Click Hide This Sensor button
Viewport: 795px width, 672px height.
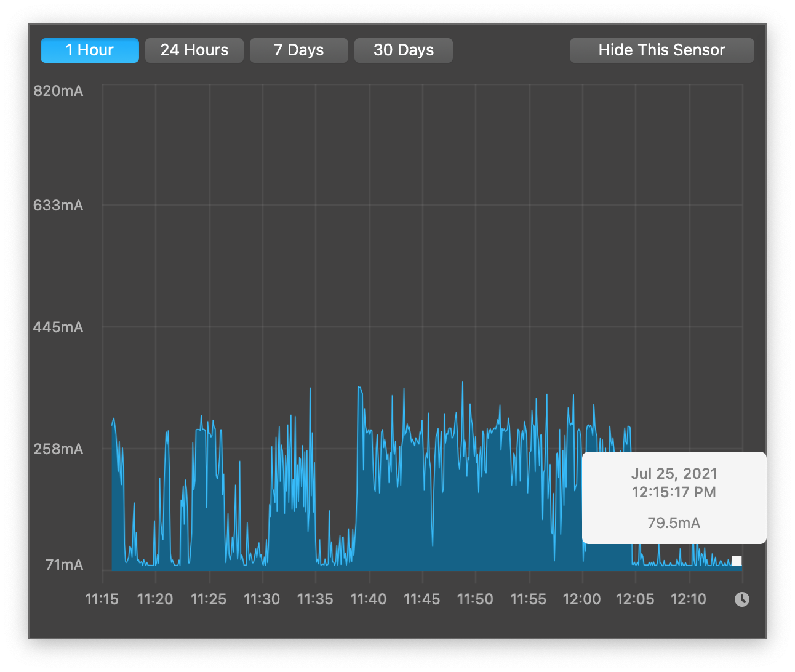pos(662,50)
